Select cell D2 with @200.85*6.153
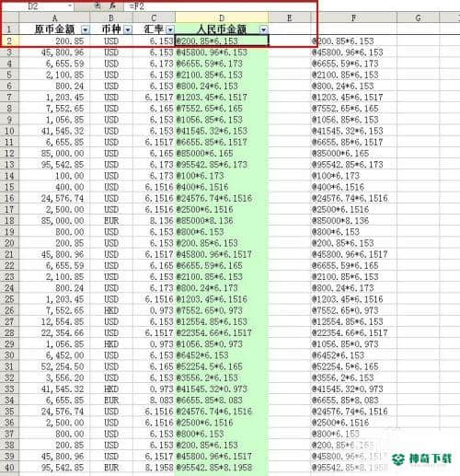 pos(222,41)
